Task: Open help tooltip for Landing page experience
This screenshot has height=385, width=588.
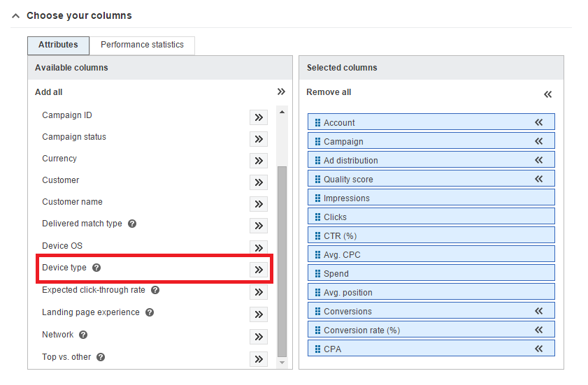Action: 150,312
